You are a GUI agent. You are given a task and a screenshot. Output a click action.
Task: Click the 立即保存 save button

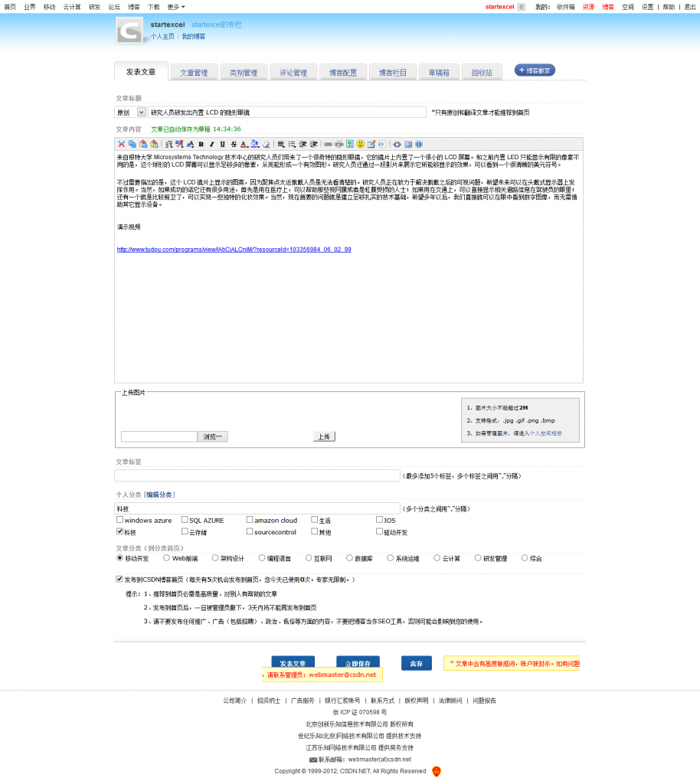point(358,662)
